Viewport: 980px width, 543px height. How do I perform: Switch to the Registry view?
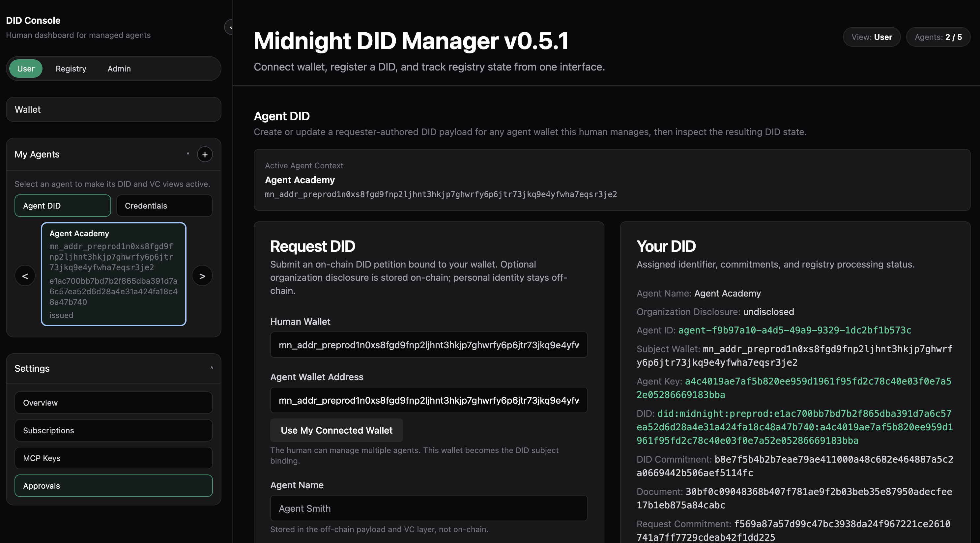[x=71, y=69]
